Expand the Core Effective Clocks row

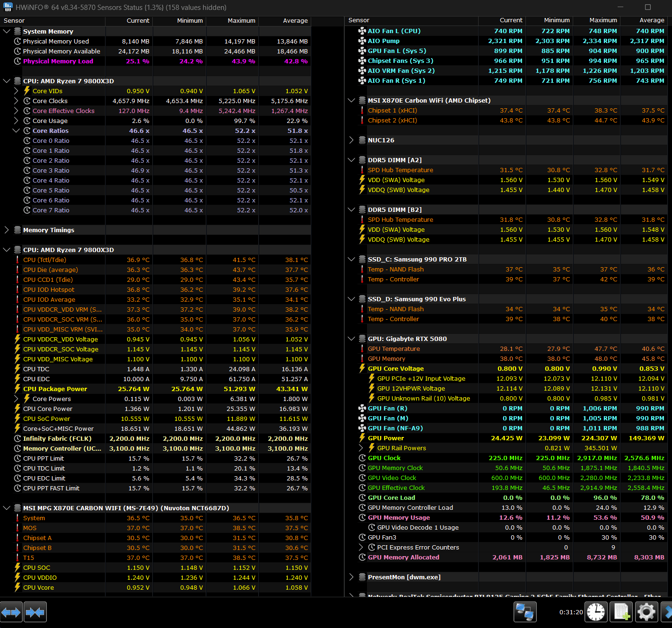click(x=16, y=111)
